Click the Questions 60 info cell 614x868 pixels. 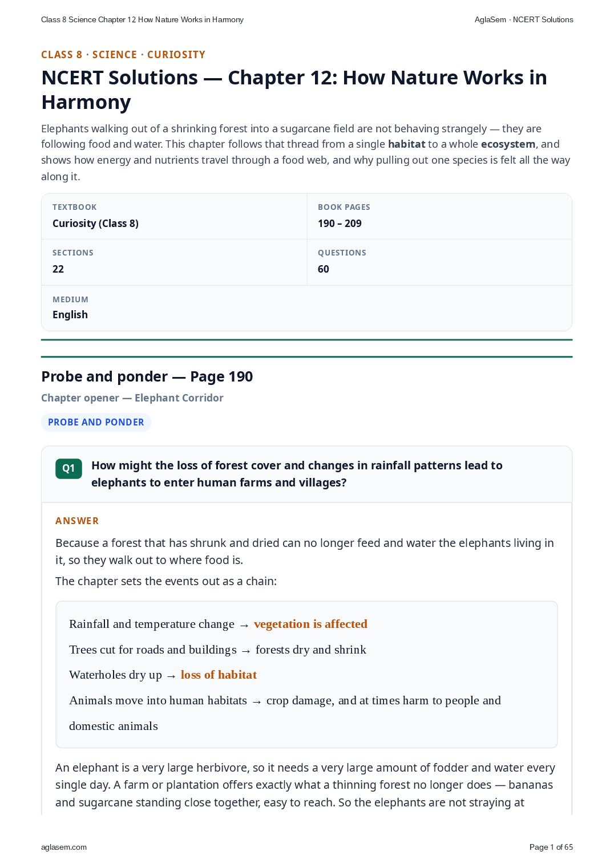point(439,262)
